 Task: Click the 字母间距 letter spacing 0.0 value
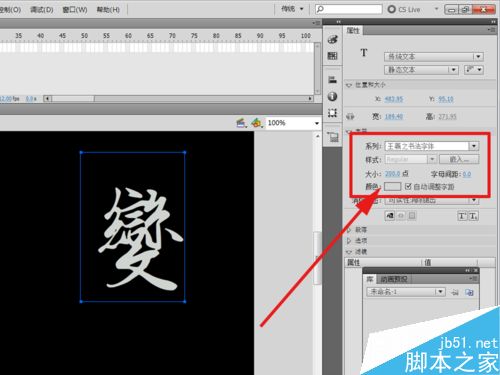pyautogui.click(x=467, y=174)
